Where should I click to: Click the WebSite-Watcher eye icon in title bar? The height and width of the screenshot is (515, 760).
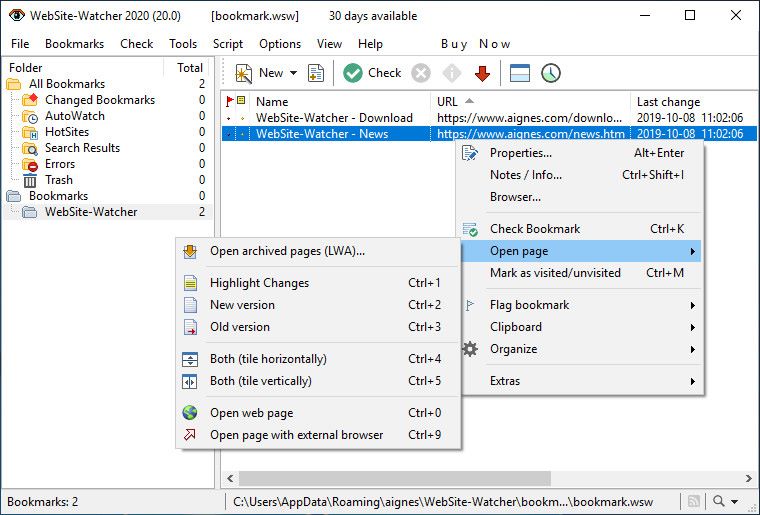[x=16, y=16]
